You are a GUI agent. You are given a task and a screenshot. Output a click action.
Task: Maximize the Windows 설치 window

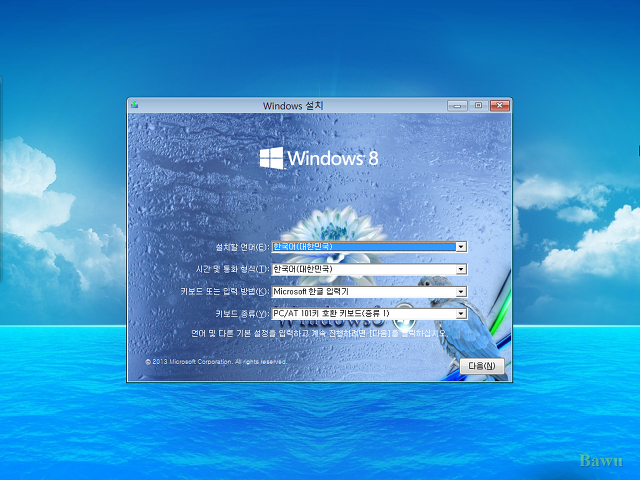[478, 106]
